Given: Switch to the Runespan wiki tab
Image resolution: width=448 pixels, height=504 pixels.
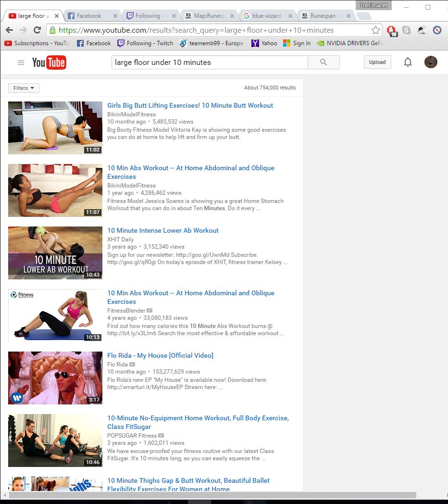Looking at the screenshot, I should (323, 16).
